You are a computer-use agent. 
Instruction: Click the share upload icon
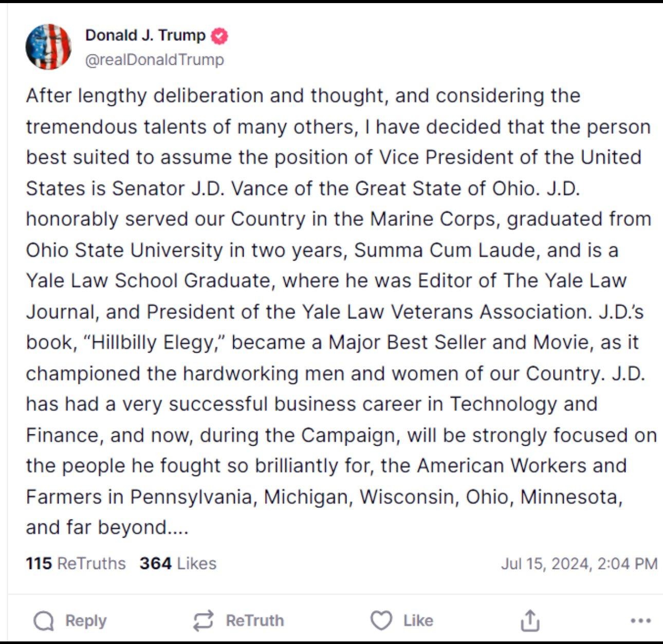click(530, 621)
